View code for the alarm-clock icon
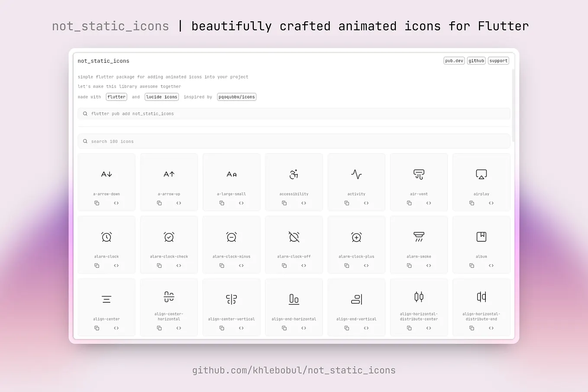 116,266
